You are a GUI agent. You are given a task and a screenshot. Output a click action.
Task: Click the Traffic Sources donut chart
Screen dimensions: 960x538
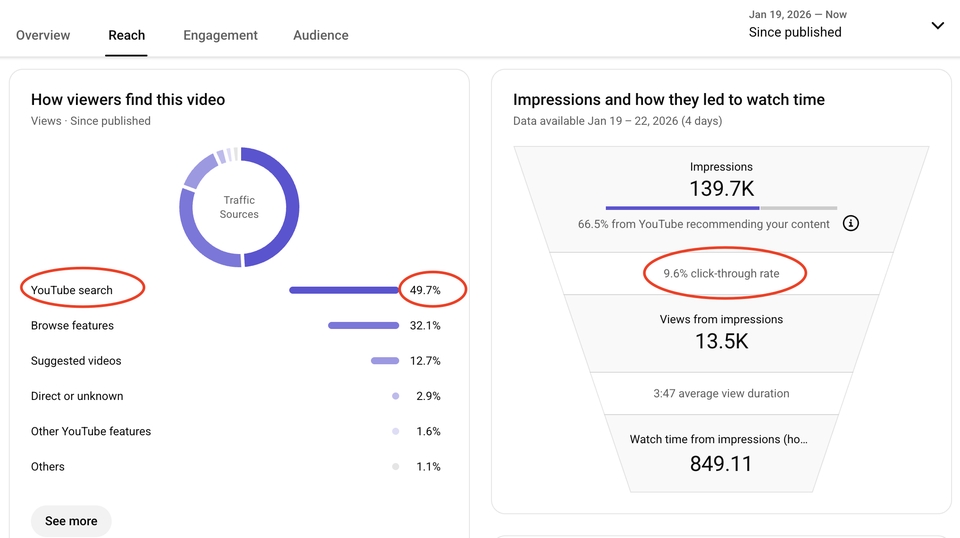click(239, 207)
